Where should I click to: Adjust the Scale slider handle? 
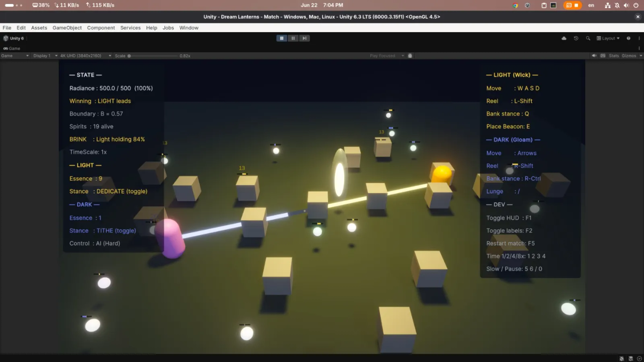129,56
